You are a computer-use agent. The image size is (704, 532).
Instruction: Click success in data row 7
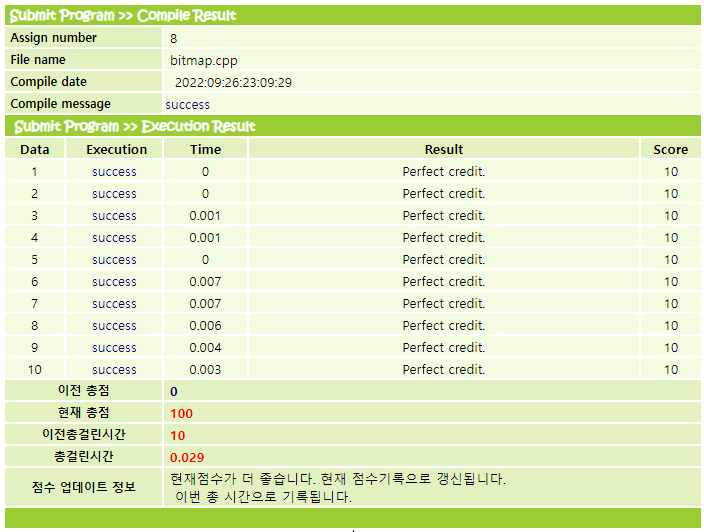point(114,304)
